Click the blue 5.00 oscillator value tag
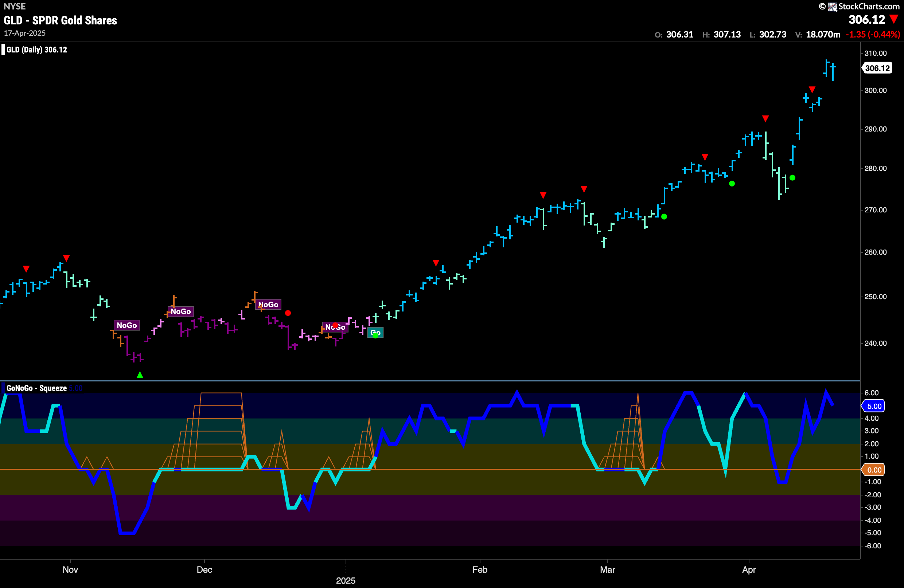Viewport: 904px width, 588px height. point(874,406)
